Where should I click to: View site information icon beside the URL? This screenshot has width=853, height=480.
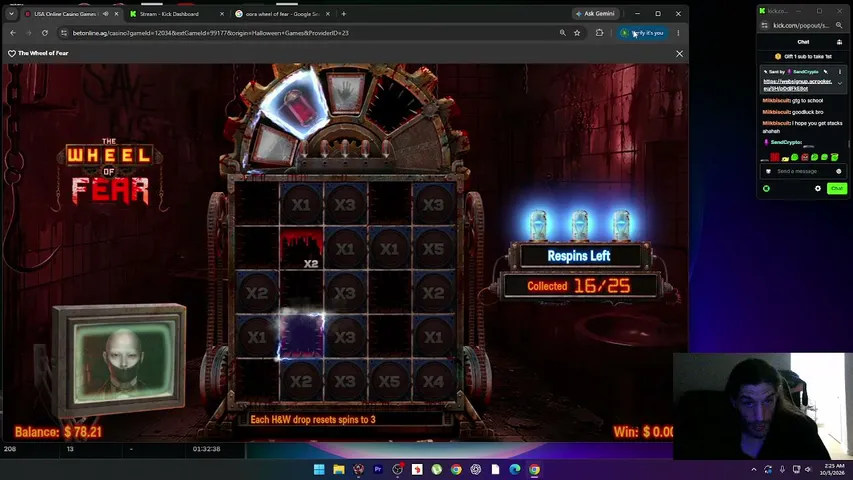tap(64, 33)
